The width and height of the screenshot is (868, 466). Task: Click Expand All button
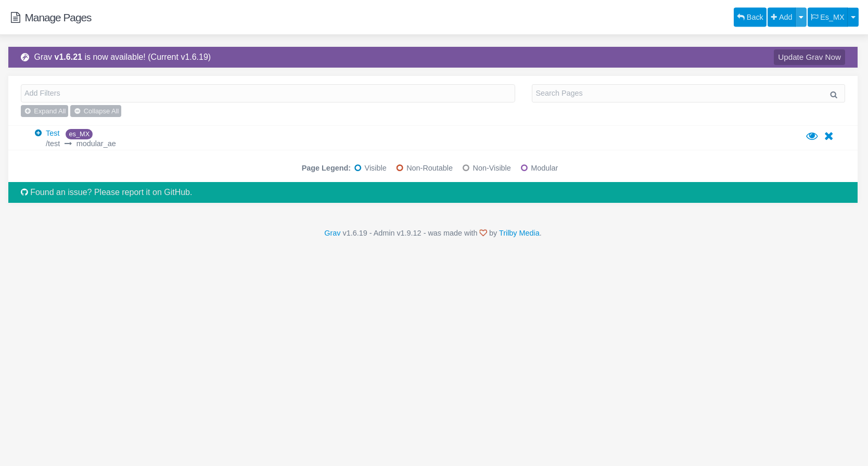44,111
